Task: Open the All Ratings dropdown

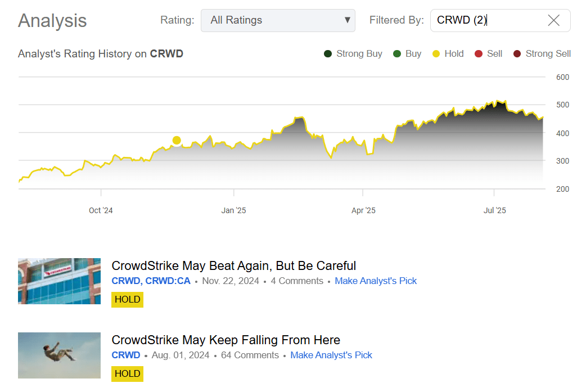Action: [278, 20]
